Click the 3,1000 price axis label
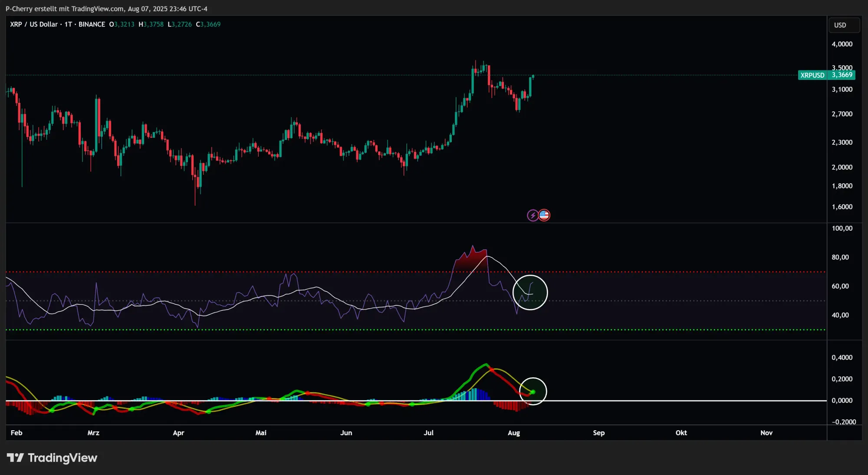The width and height of the screenshot is (868, 475). (x=842, y=89)
